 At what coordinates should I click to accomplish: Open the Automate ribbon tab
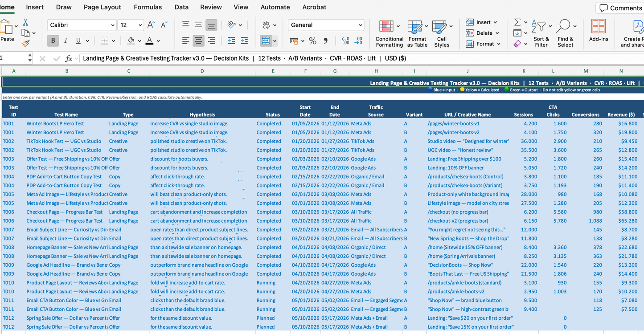point(275,7)
